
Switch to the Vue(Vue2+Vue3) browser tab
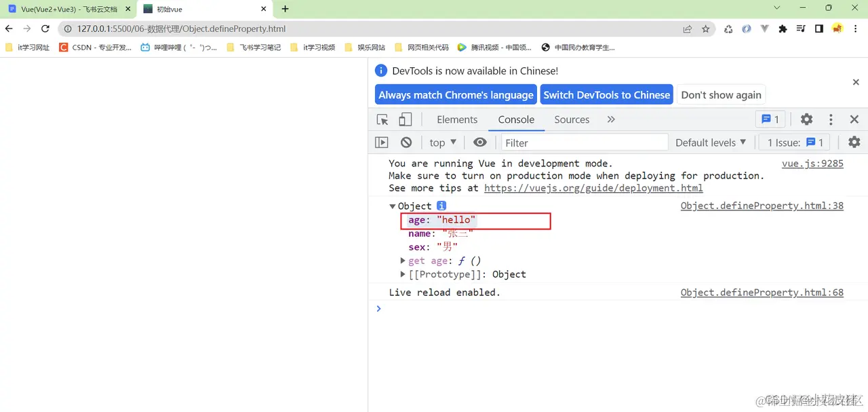point(68,10)
